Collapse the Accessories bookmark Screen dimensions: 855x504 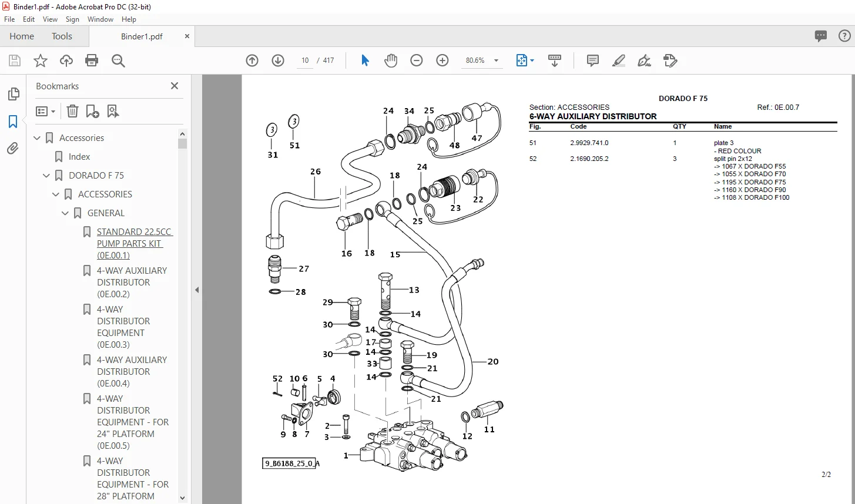38,138
